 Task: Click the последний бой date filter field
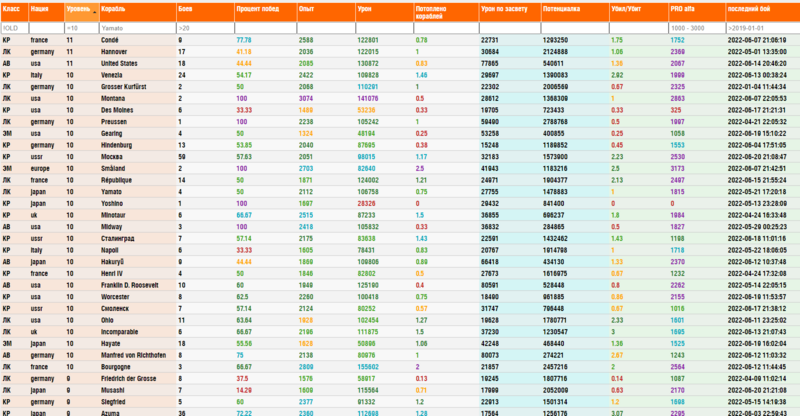click(763, 28)
